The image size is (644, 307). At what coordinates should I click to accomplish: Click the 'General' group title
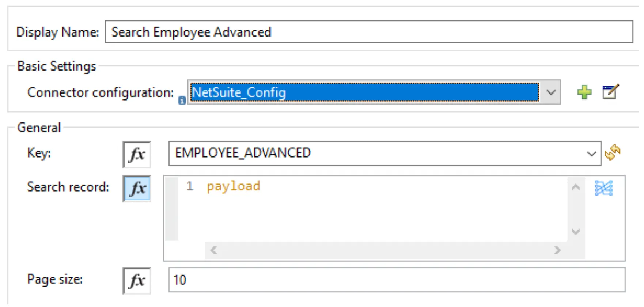[x=39, y=128]
